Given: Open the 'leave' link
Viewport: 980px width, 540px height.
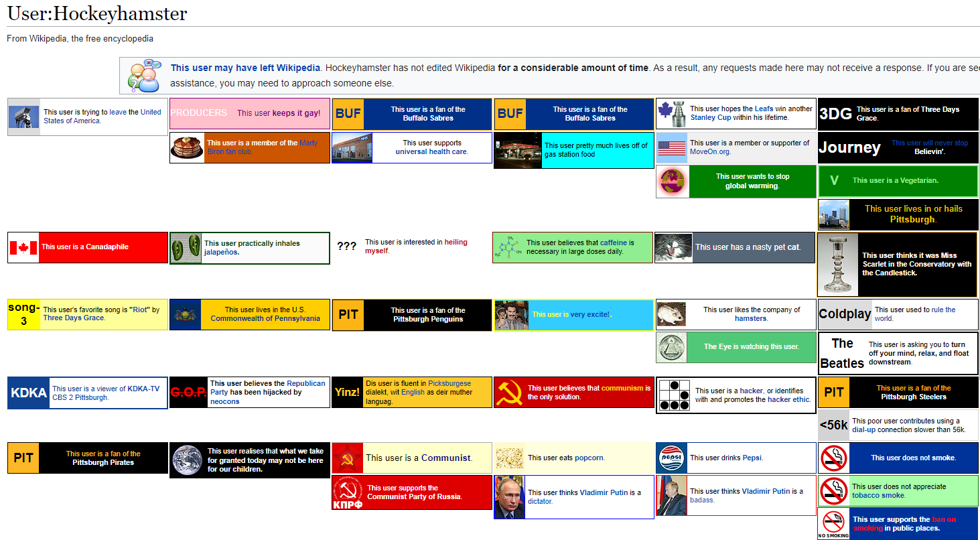Looking at the screenshot, I should click(118, 112).
